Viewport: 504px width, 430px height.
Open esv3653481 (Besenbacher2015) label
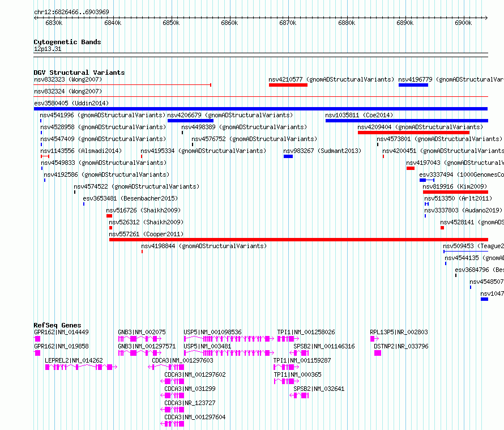click(x=130, y=198)
